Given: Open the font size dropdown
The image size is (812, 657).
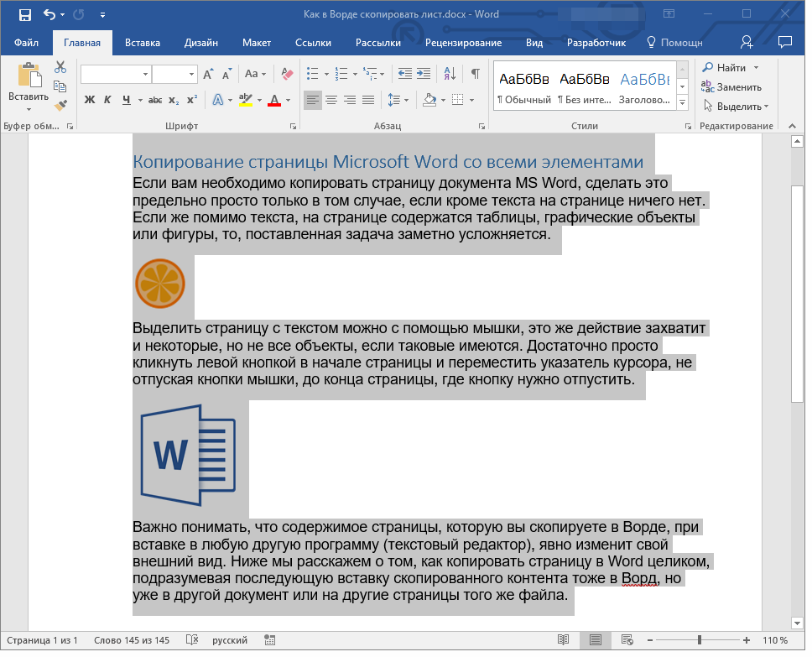Looking at the screenshot, I should 191,74.
